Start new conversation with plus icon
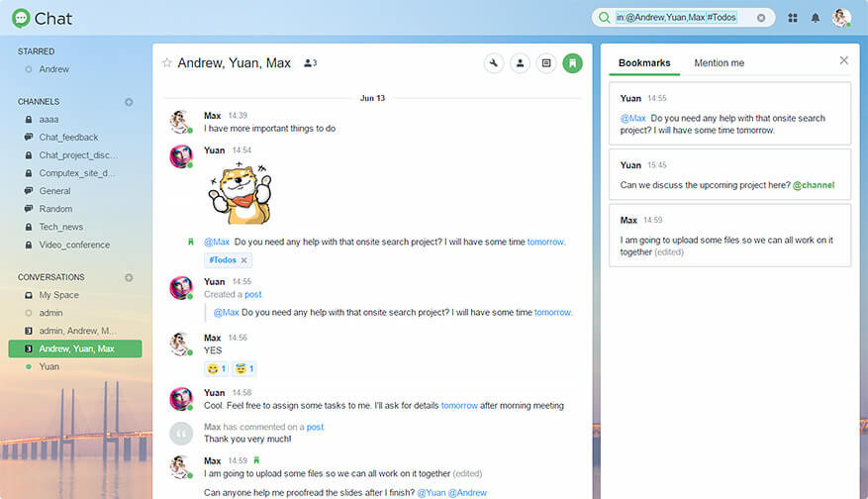This screenshot has width=868, height=499. (129, 277)
